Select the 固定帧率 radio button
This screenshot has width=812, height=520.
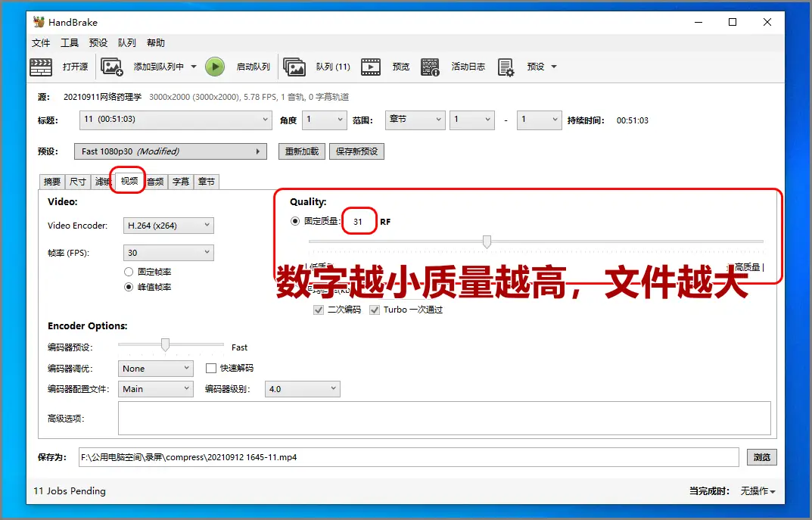[x=129, y=272]
